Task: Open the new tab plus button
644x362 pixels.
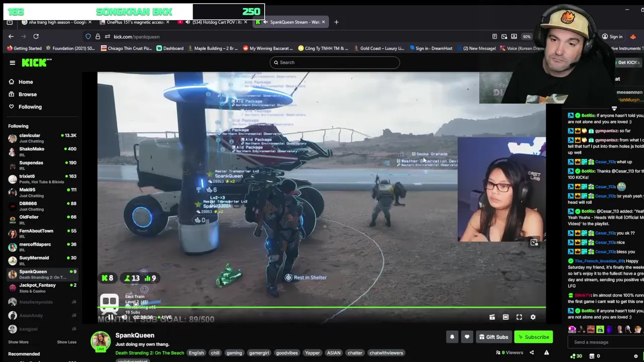Action: (336, 22)
